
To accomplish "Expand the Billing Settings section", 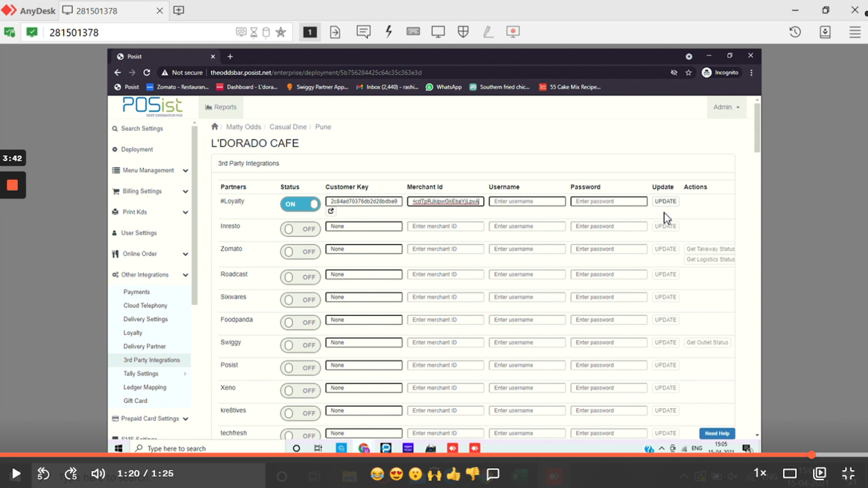I will tap(150, 191).
